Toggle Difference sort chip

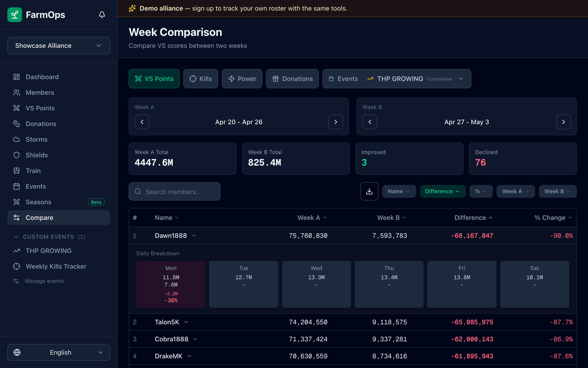[442, 191]
